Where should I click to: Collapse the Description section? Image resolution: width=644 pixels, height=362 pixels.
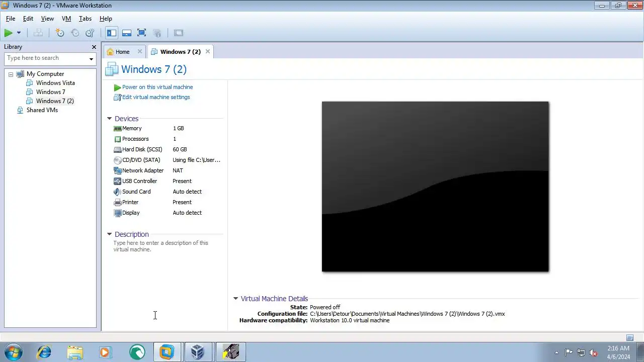[x=109, y=234]
